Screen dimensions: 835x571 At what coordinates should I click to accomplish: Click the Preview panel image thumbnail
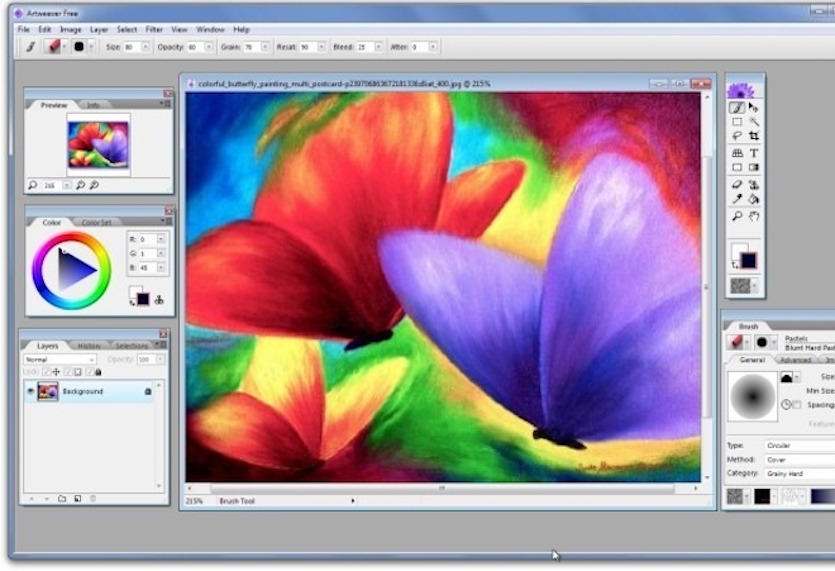point(98,144)
